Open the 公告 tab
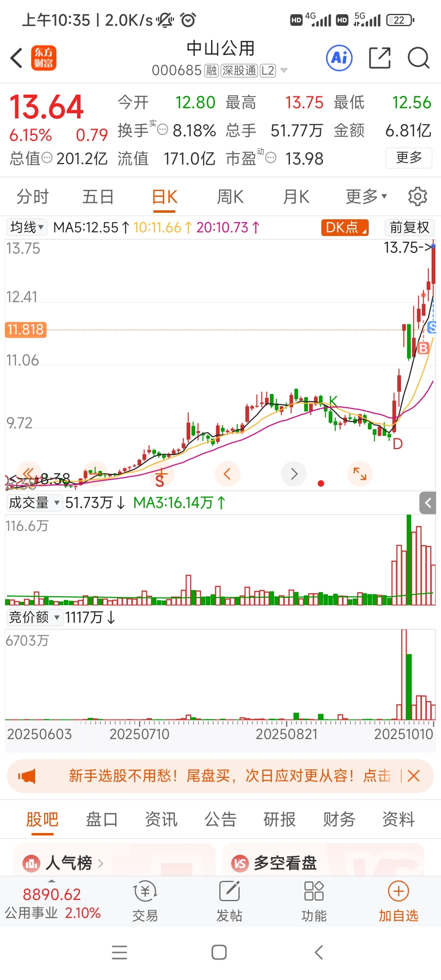Viewport: 441px width, 980px height. [220, 819]
